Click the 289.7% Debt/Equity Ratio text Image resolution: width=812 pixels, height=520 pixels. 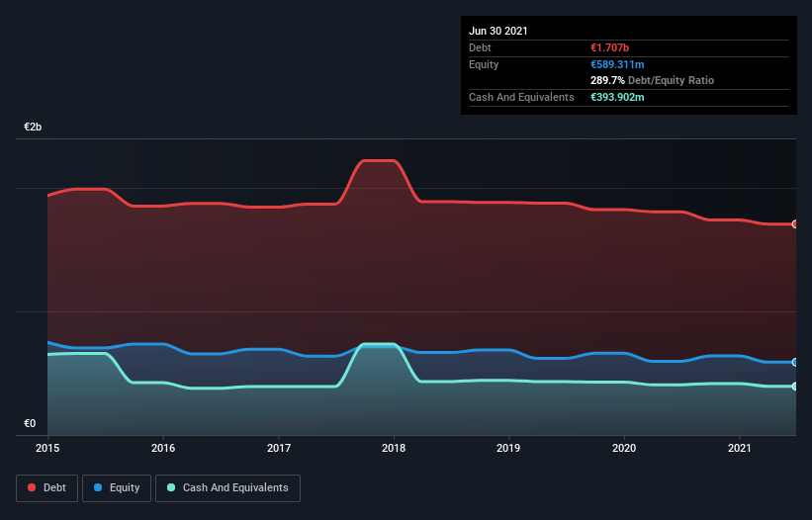[652, 80]
